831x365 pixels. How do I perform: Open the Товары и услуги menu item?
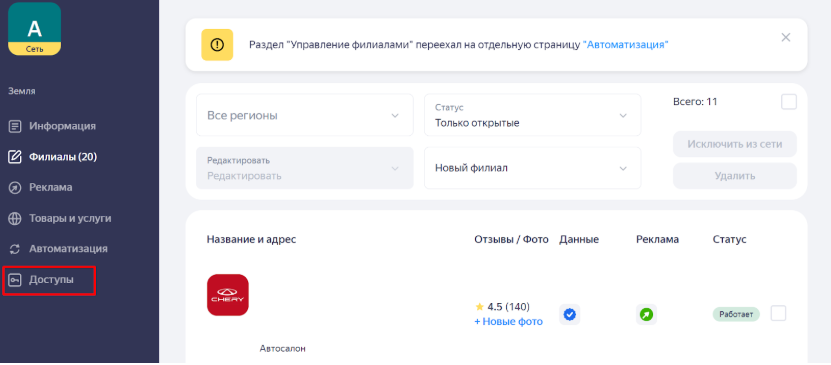click(70, 218)
